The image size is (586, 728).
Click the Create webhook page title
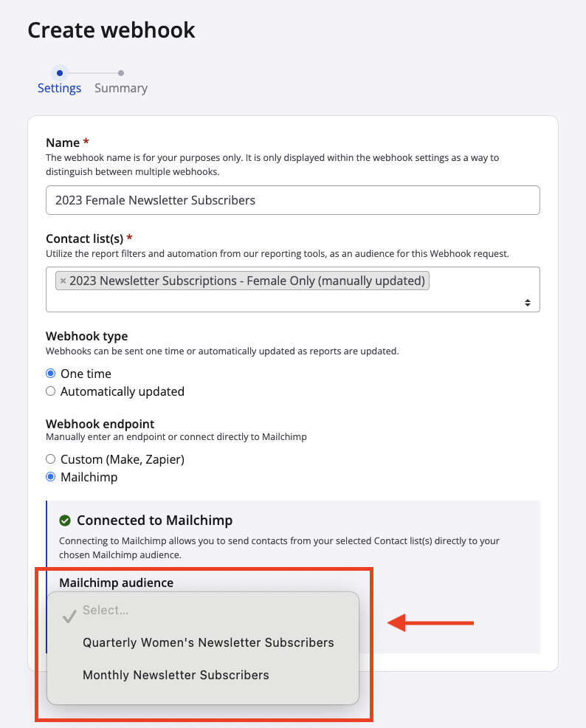111,30
